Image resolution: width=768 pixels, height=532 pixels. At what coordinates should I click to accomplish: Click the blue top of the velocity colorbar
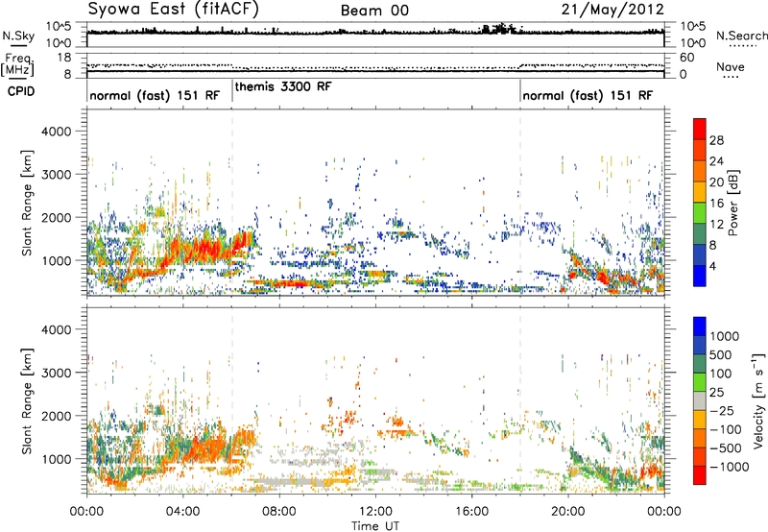pos(700,326)
